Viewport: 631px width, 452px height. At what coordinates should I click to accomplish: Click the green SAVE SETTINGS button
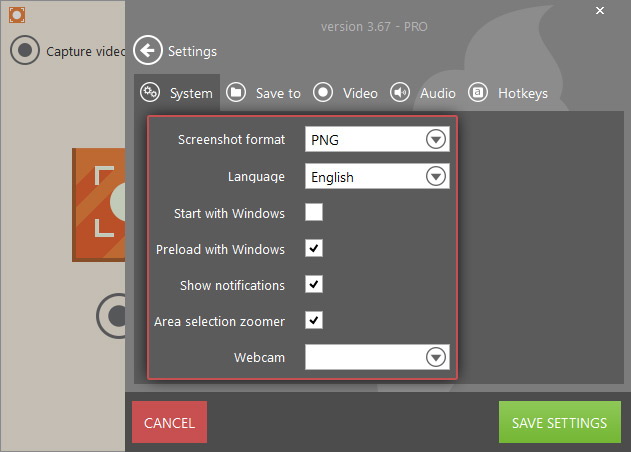[559, 423]
